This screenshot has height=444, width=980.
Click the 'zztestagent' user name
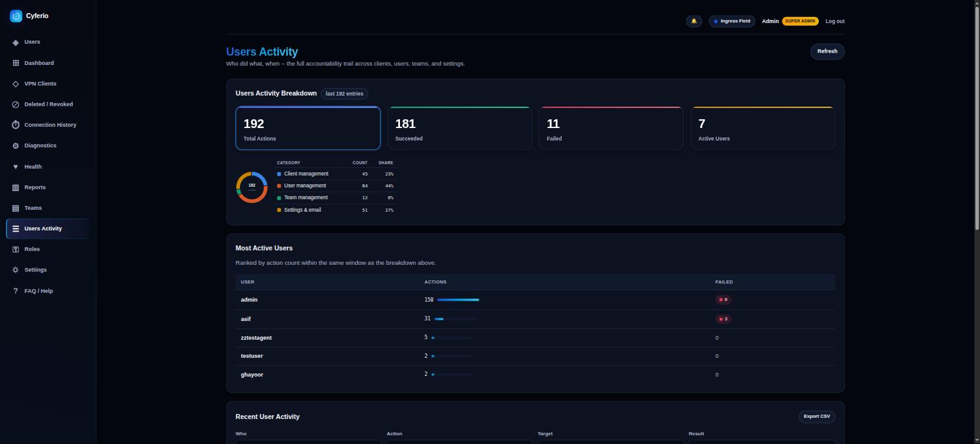256,338
